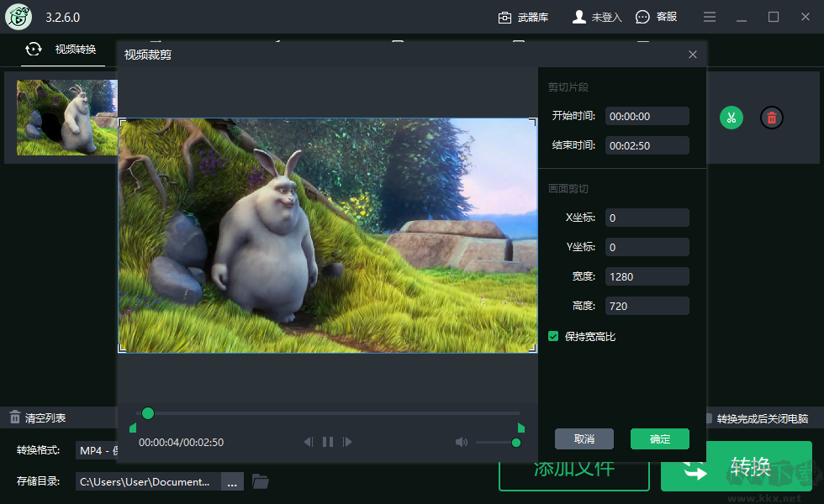Viewport: 824px width, 504px height.
Task: Click the volume slider handle
Action: [x=516, y=443]
